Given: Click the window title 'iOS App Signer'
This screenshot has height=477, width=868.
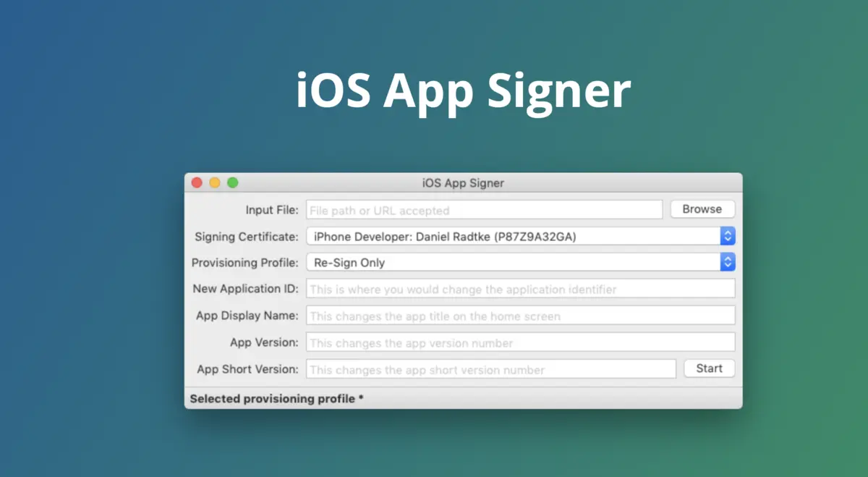Looking at the screenshot, I should point(463,183).
